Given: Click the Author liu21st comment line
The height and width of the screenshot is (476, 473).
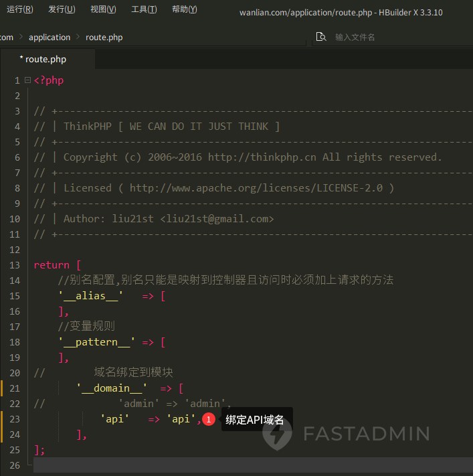Looking at the screenshot, I should [x=154, y=219].
